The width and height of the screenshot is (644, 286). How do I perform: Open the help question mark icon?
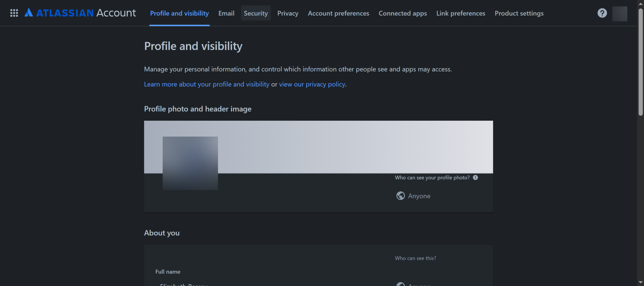pyautogui.click(x=602, y=13)
